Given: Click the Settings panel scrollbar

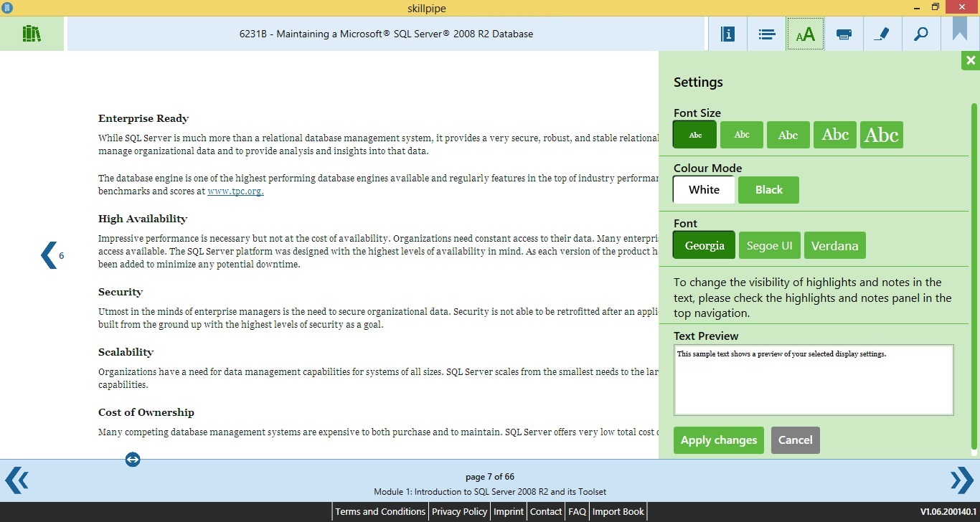Looking at the screenshot, I should (x=974, y=277).
